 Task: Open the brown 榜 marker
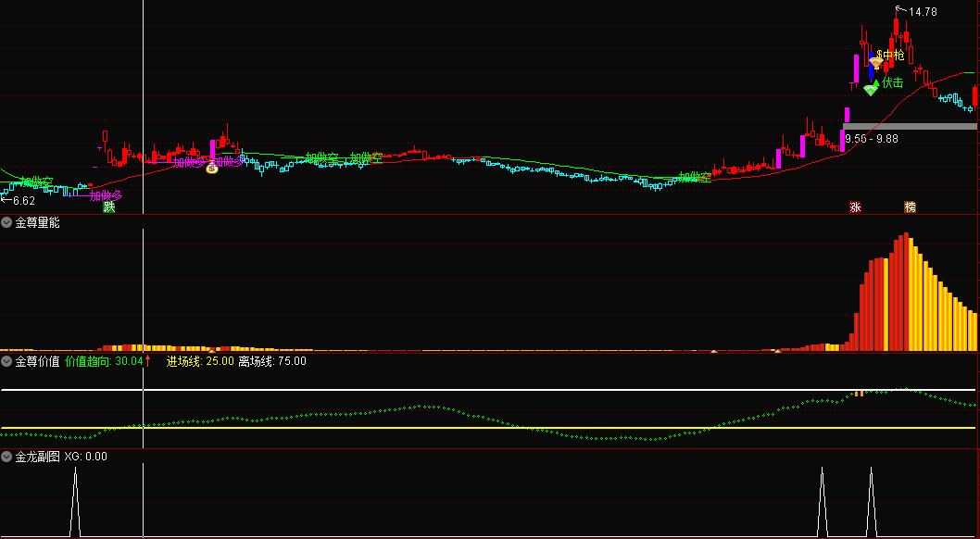910,207
